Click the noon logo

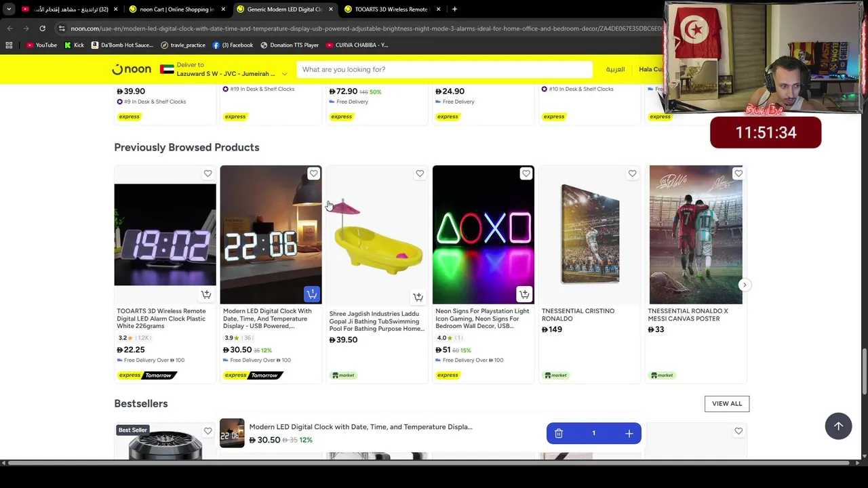point(132,69)
